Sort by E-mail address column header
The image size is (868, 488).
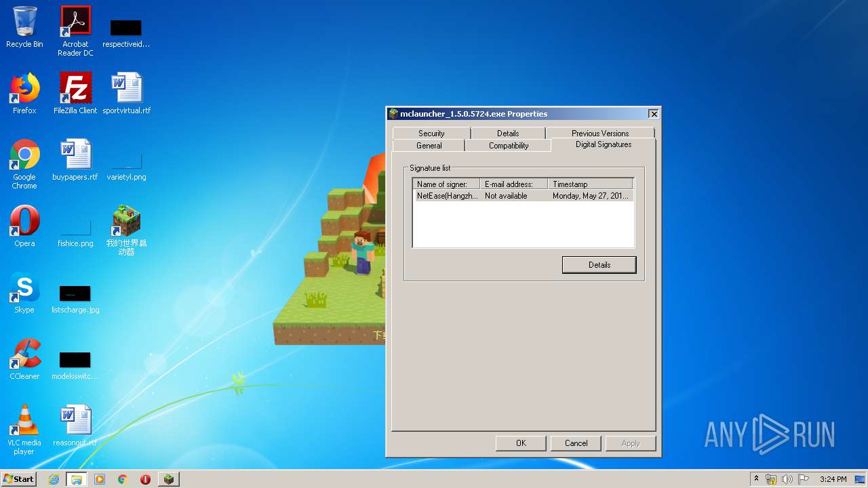514,184
